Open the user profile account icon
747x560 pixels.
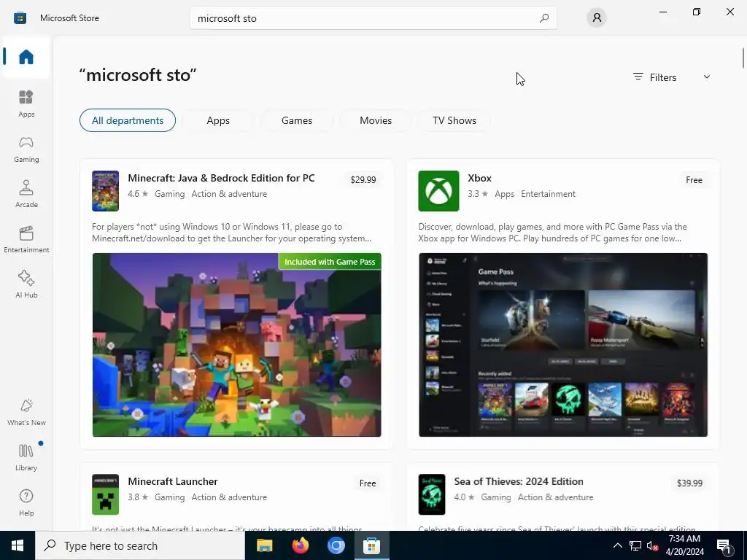coord(597,18)
